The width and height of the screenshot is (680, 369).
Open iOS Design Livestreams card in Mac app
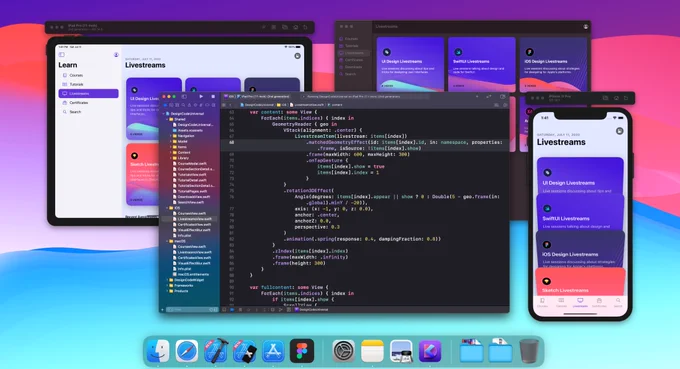[553, 64]
